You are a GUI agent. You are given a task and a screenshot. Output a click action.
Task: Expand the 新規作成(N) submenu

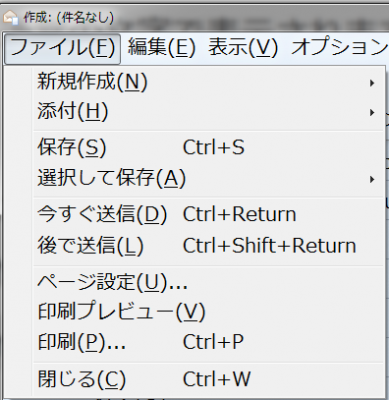tap(209, 82)
